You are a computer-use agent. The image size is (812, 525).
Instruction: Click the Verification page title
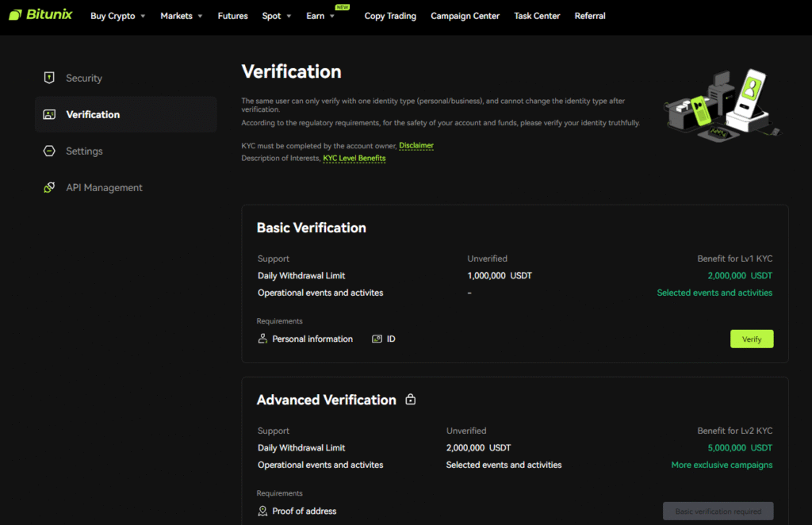(291, 71)
